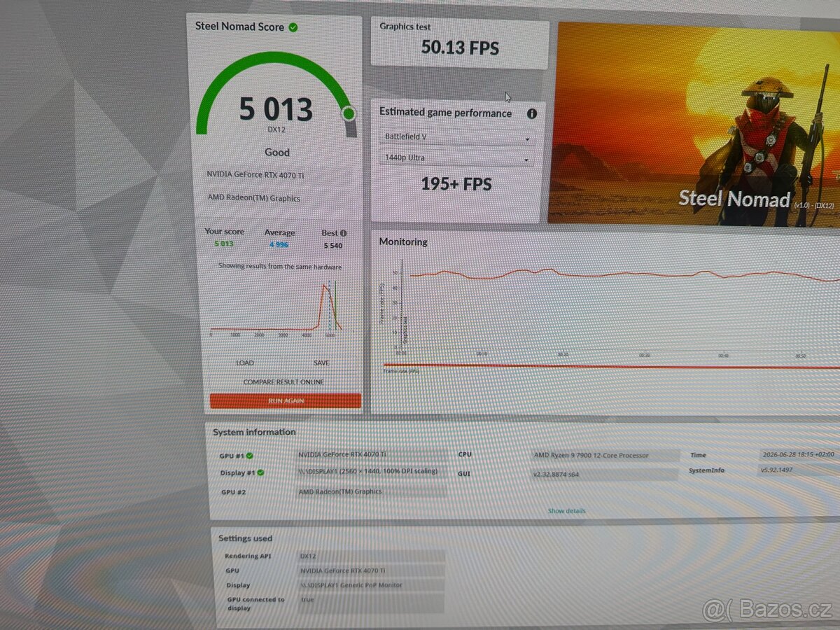Viewport: 840px width, 630px height.
Task: Open the Battlefield V game dropdown
Action: pos(457,137)
